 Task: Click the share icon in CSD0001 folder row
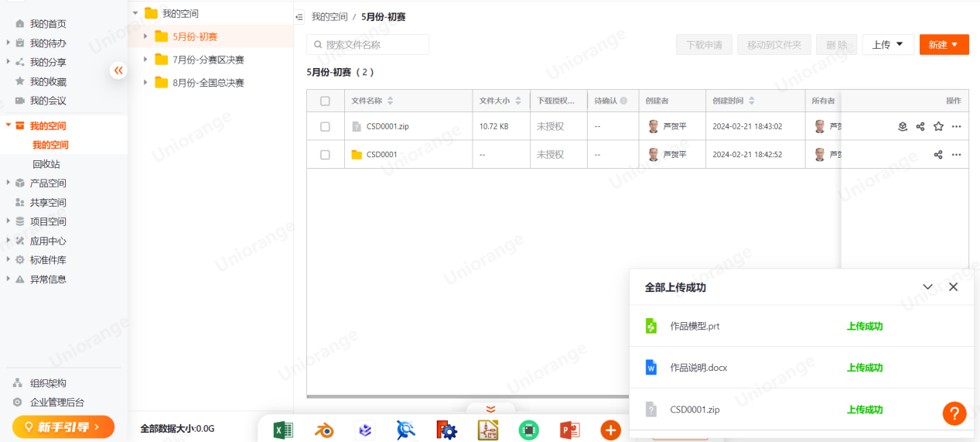click(938, 155)
